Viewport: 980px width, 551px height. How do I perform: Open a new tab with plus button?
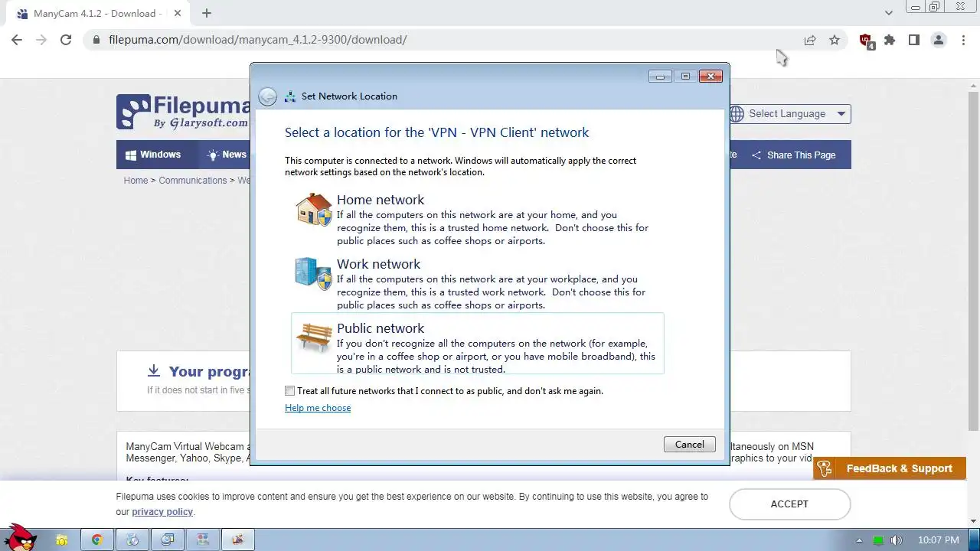[x=207, y=13]
